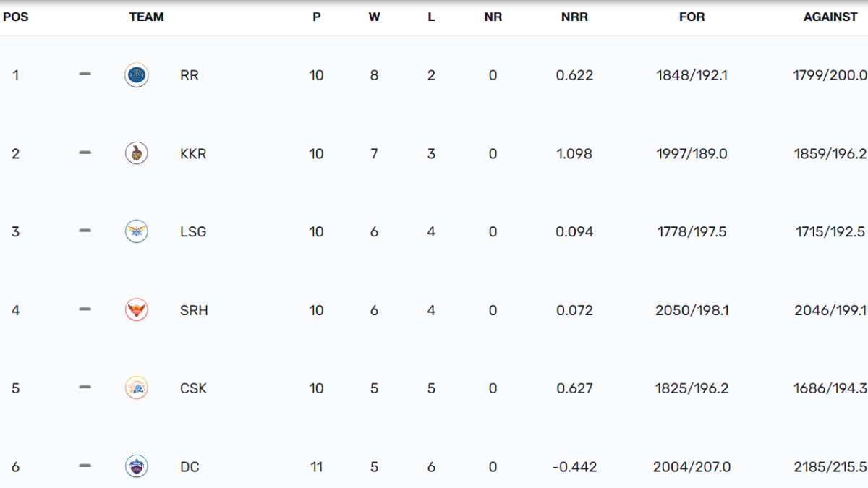Click position-change dash beside RR
868x488 pixels.
click(85, 74)
